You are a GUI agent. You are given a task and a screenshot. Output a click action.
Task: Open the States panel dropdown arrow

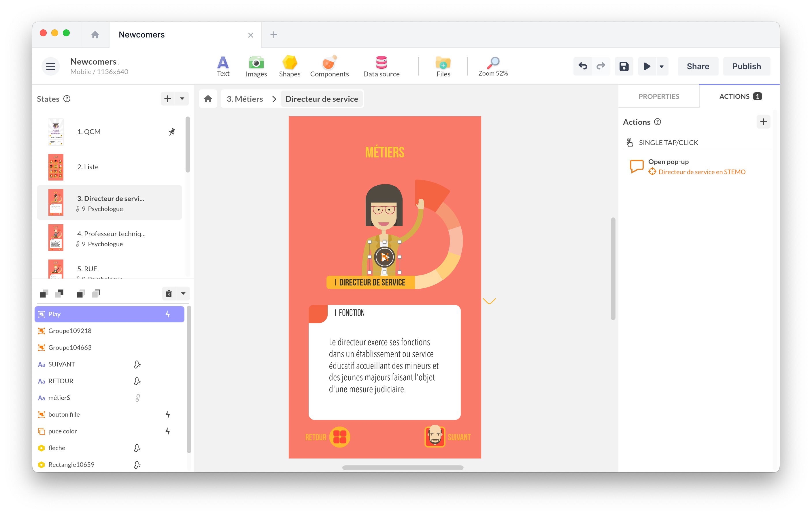tap(182, 99)
